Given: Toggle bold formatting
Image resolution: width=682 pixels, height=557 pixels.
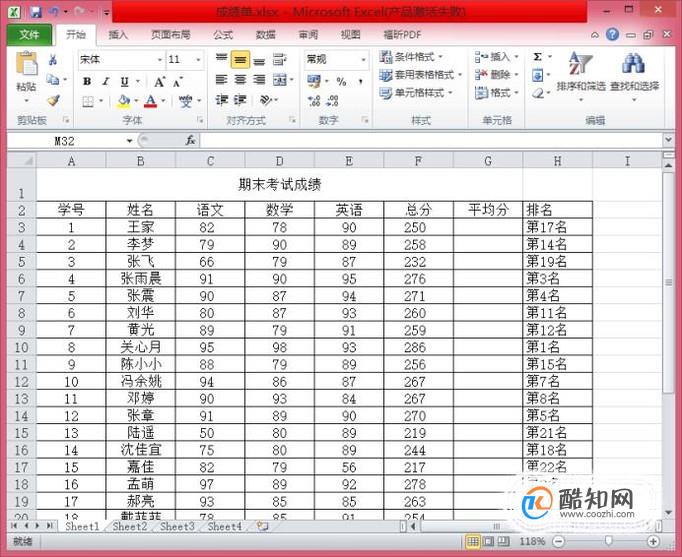Looking at the screenshot, I should (87, 81).
